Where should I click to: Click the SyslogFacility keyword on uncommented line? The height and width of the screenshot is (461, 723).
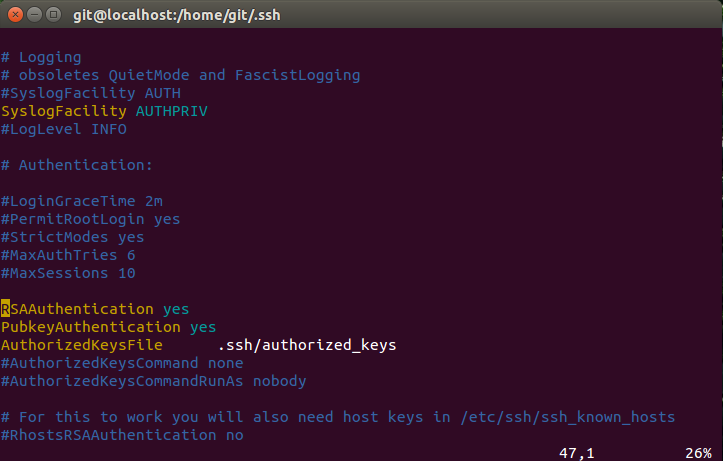[64, 111]
